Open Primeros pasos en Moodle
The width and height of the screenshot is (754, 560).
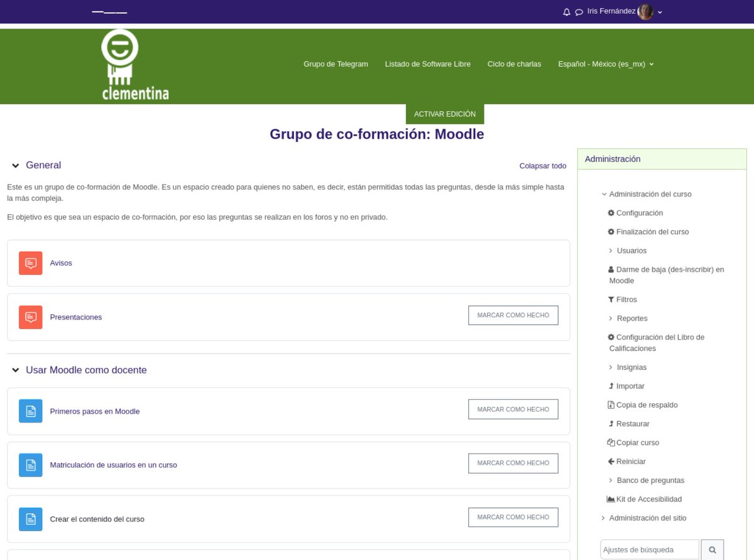tap(95, 411)
